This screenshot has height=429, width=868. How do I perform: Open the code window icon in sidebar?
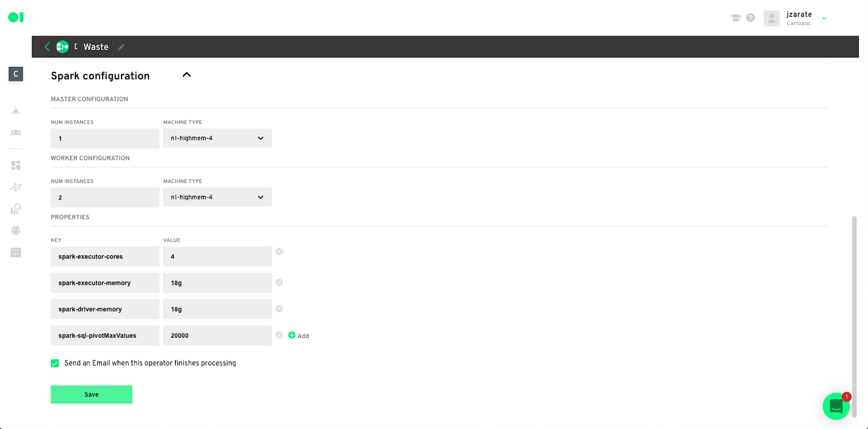pos(16,253)
